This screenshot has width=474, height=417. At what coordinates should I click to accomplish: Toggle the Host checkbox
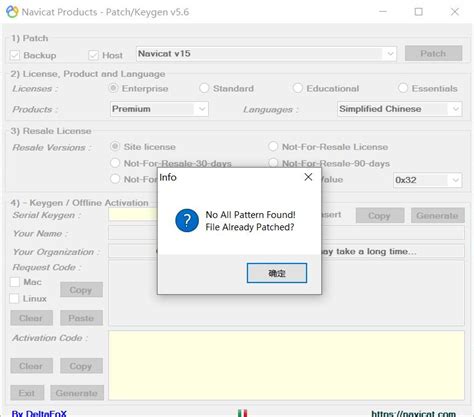(93, 55)
